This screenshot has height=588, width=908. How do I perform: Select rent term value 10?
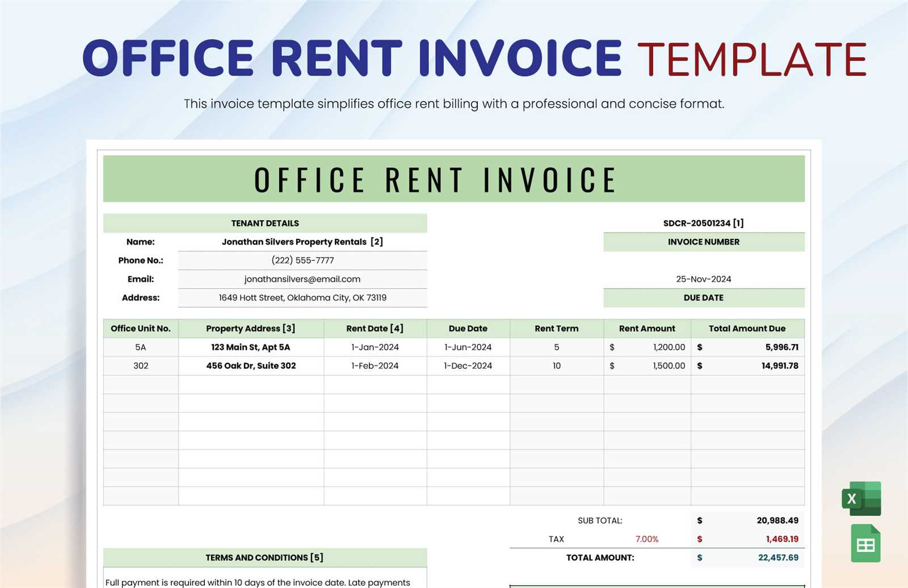tap(557, 366)
